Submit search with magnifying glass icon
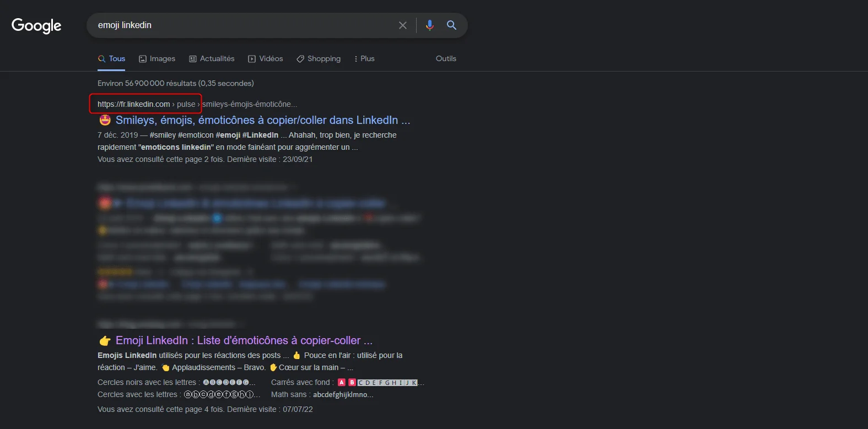 point(451,25)
